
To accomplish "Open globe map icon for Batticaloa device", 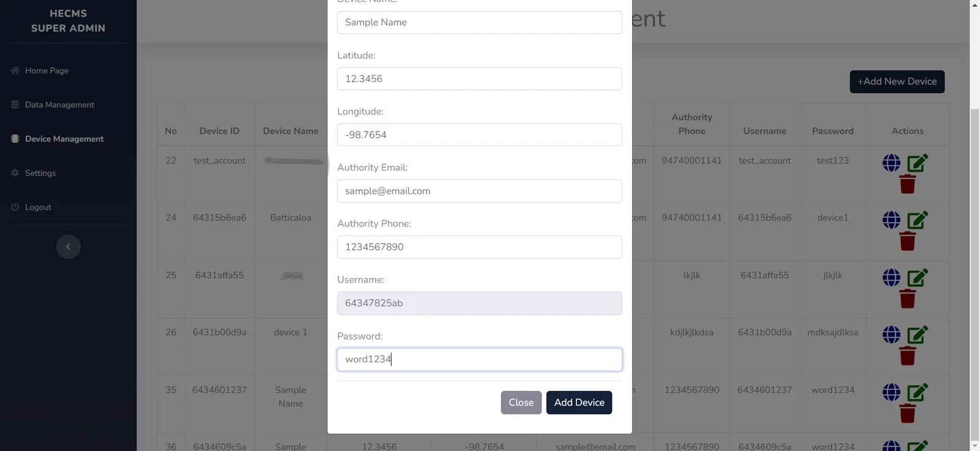I will [x=891, y=220].
